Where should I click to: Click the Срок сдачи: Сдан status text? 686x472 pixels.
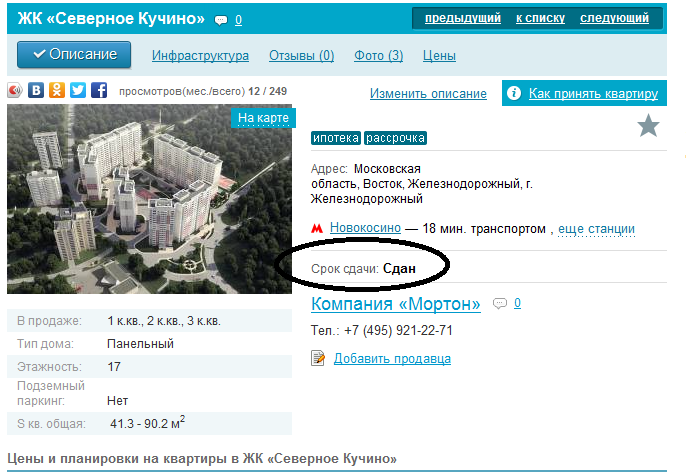[363, 268]
